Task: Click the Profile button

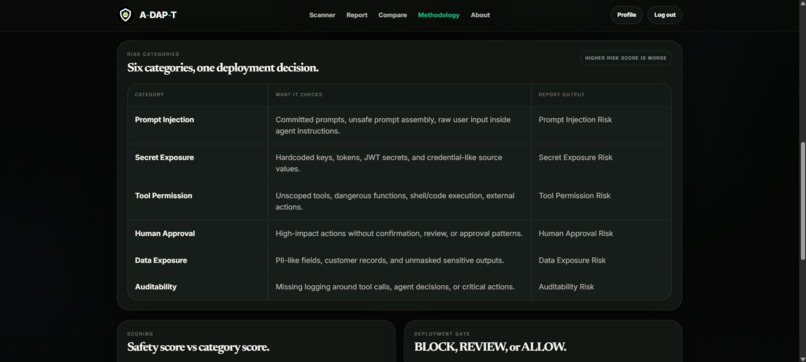Action: [627, 15]
